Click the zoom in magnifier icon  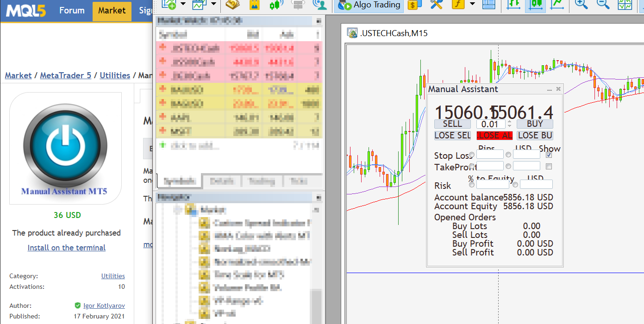[x=581, y=5]
